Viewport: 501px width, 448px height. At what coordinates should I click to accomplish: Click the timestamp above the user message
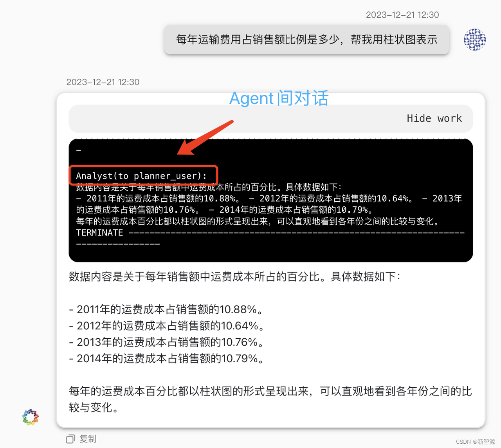402,15
